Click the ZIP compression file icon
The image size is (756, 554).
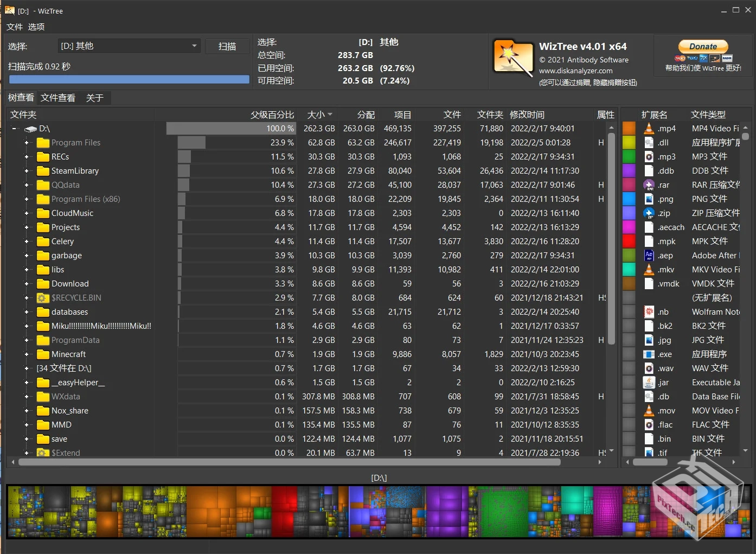[649, 213]
